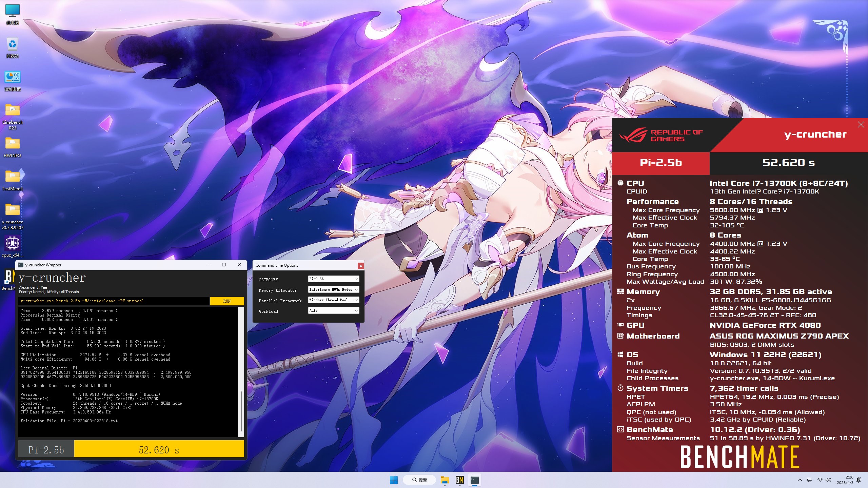Viewport: 868px width, 488px height.
Task: Click the 52.620 s yellow result bar
Action: [x=159, y=449]
